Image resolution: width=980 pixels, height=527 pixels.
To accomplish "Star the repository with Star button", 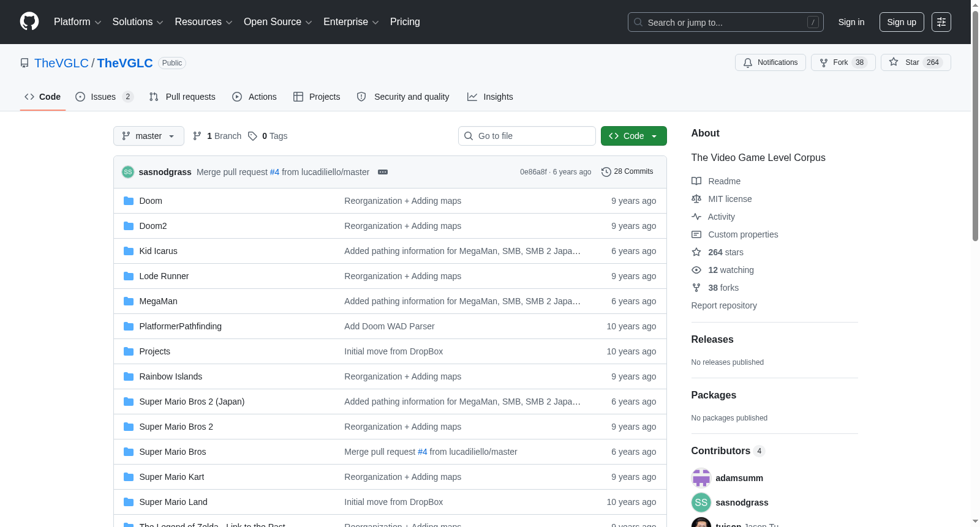I will (x=916, y=62).
